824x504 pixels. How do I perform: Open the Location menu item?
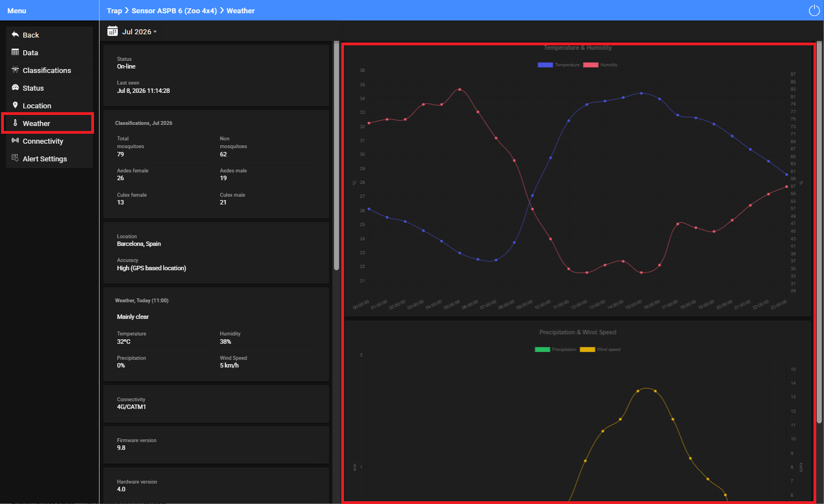[x=49, y=106]
